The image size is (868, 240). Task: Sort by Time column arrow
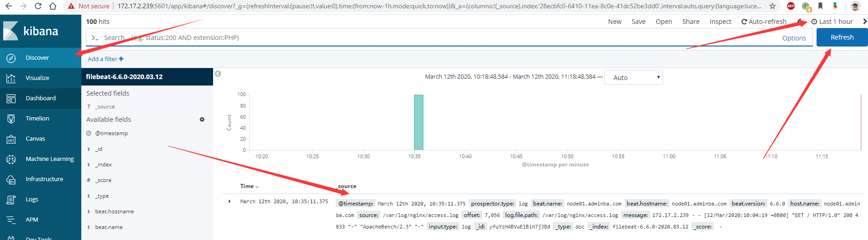(257, 187)
